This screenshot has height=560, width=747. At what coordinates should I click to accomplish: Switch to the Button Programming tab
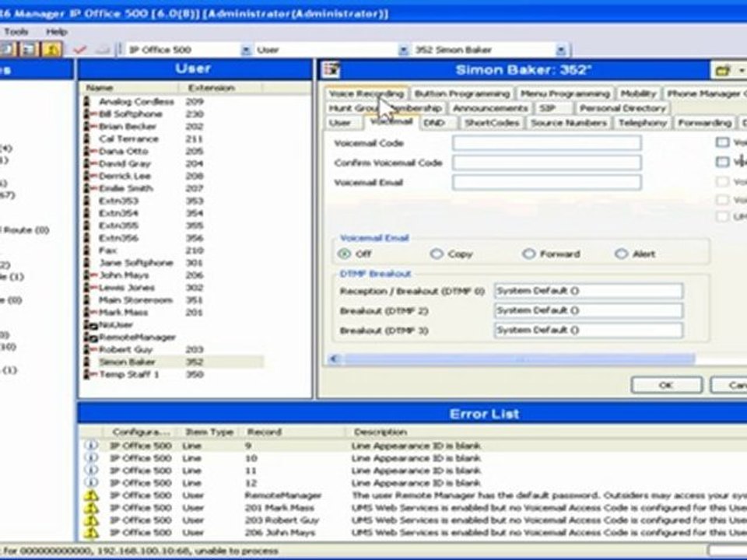[x=461, y=93]
